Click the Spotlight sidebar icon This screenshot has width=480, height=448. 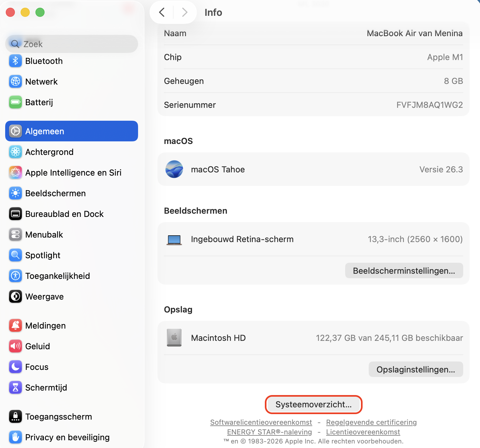pos(15,255)
